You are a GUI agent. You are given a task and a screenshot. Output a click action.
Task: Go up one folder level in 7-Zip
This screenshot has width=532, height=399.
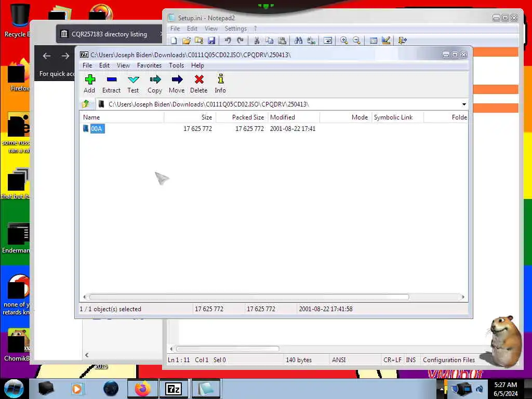coord(86,104)
